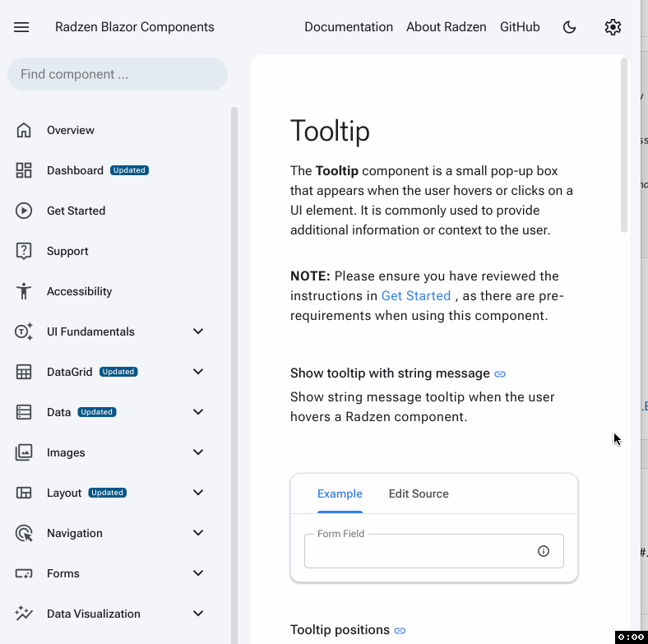Click the Forms input icon
This screenshot has width=648, height=644.
click(x=24, y=573)
